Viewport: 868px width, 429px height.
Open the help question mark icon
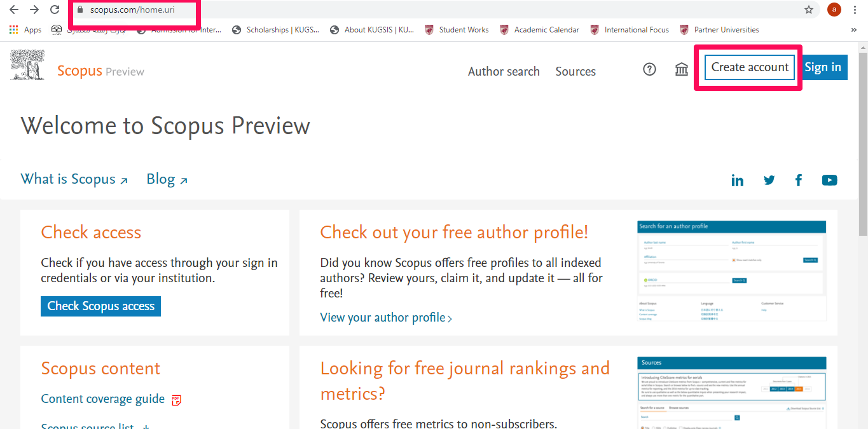click(x=649, y=69)
